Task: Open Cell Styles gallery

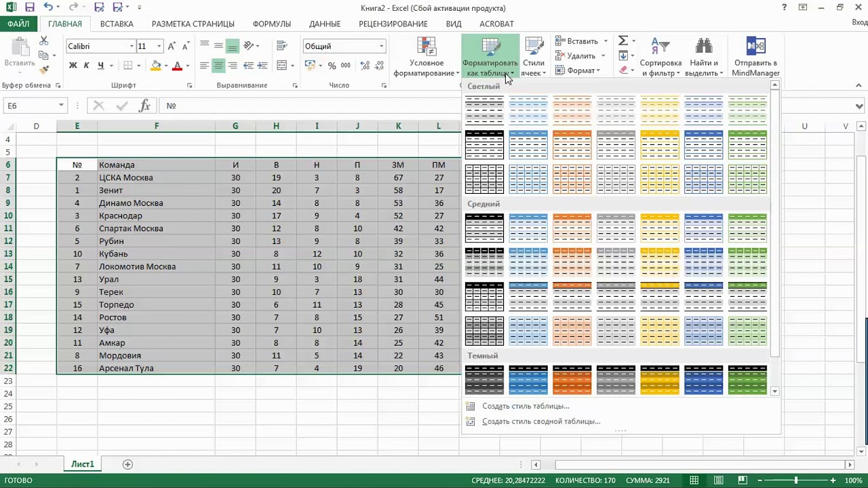Action: point(534,58)
